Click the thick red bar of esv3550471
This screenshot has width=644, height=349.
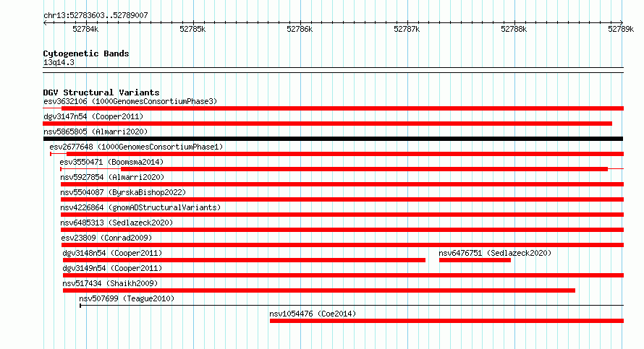pyautogui.click(x=364, y=169)
